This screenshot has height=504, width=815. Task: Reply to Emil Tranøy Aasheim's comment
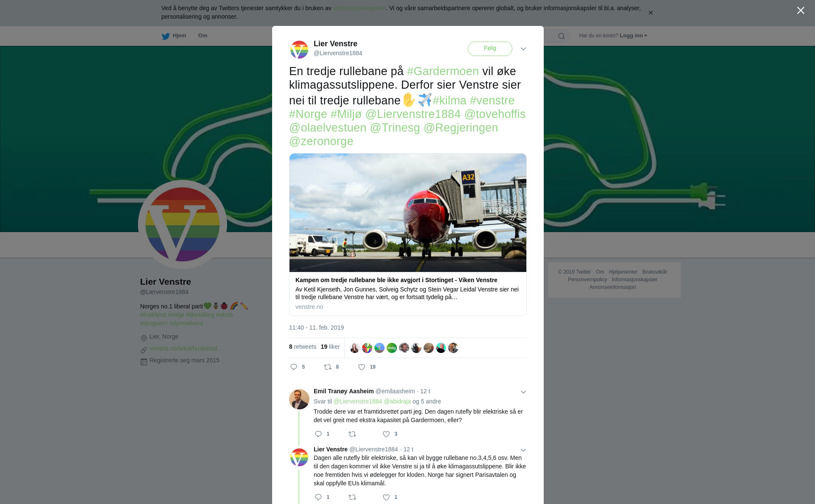point(318,434)
